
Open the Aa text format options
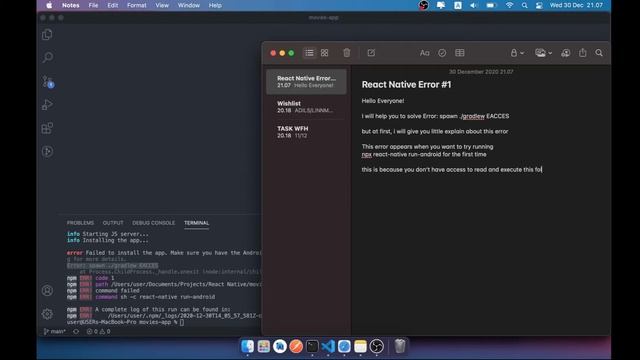point(424,53)
